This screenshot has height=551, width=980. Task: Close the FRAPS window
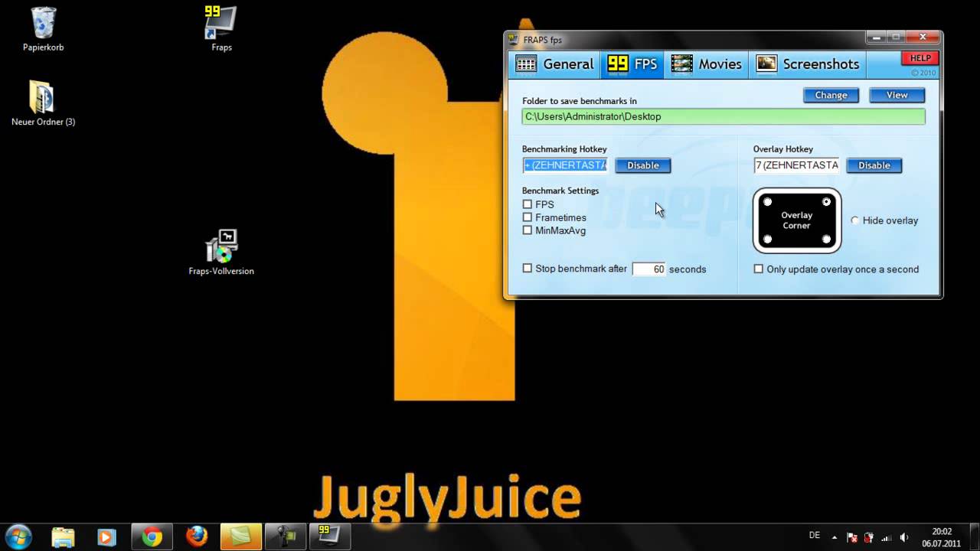coord(923,37)
